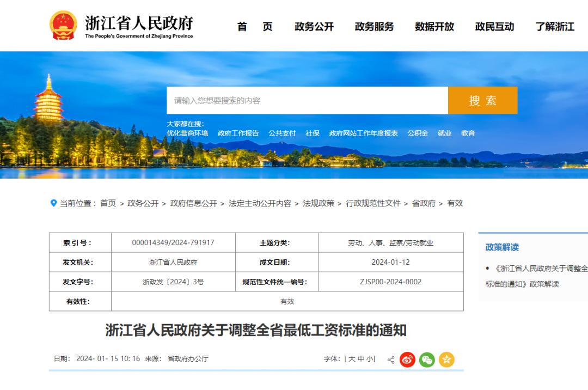Click the national emblem logo
The image size is (588, 390).
pyautogui.click(x=63, y=25)
